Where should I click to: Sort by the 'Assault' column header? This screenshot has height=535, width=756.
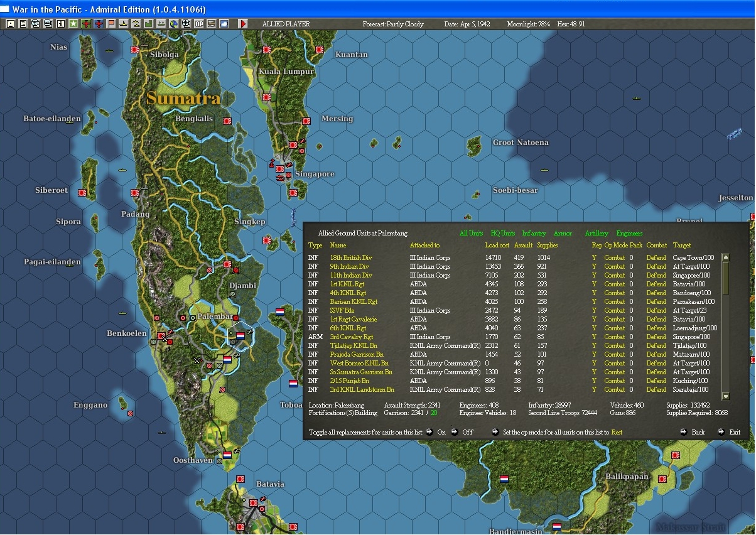tap(523, 245)
